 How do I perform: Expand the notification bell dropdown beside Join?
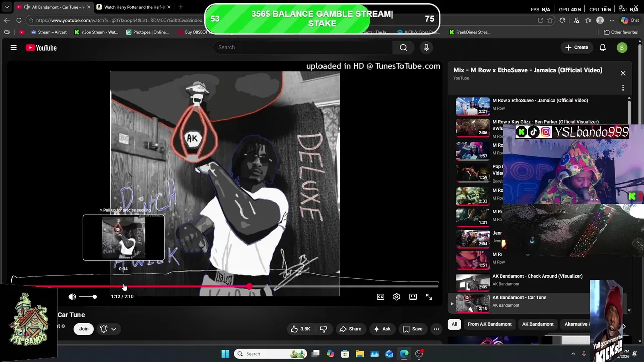114,329
